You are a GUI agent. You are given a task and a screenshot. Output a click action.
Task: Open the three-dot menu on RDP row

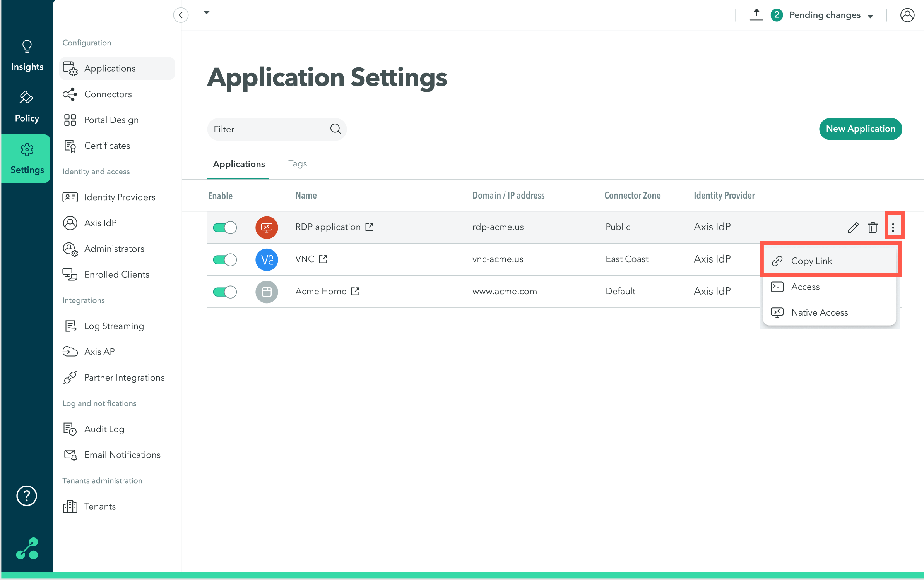click(x=893, y=227)
